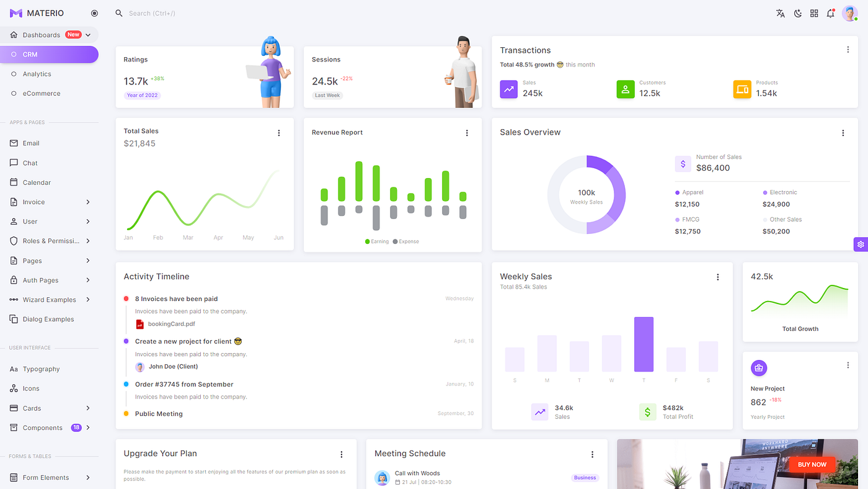
Task: Click the Weekly Sales donut chart
Action: click(587, 195)
